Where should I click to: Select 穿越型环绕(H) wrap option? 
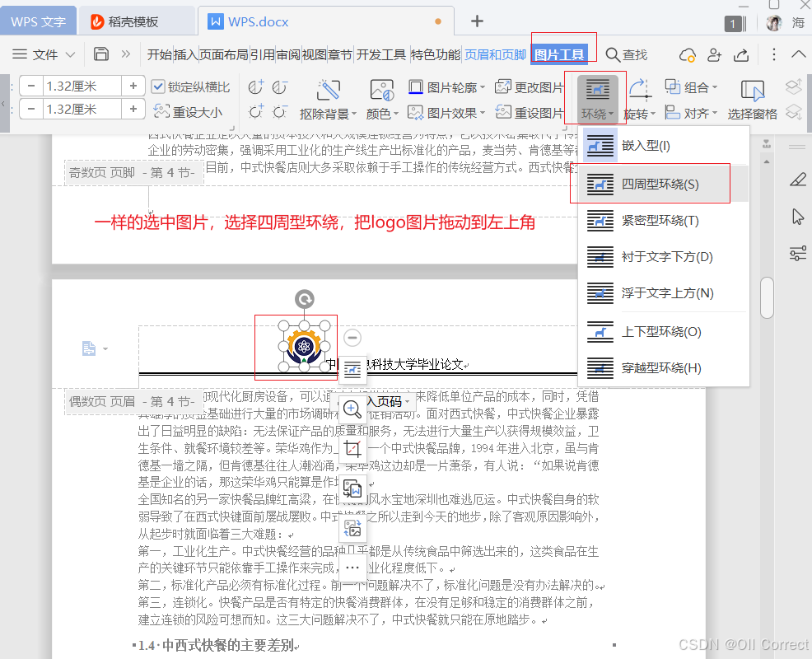click(x=664, y=368)
